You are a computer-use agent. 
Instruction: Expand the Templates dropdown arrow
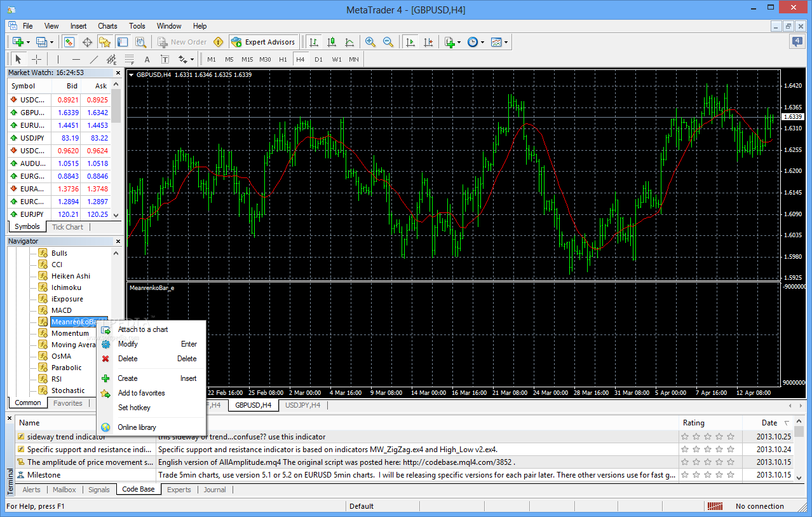tap(506, 43)
